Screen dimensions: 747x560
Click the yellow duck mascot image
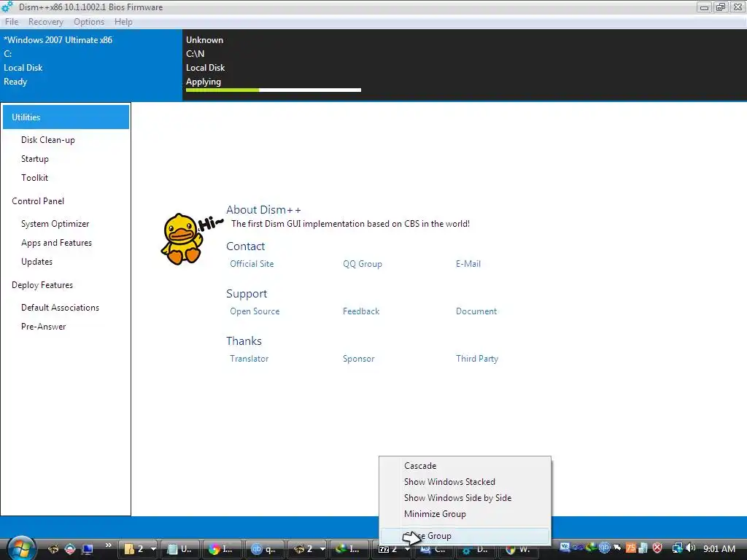pyautogui.click(x=183, y=238)
